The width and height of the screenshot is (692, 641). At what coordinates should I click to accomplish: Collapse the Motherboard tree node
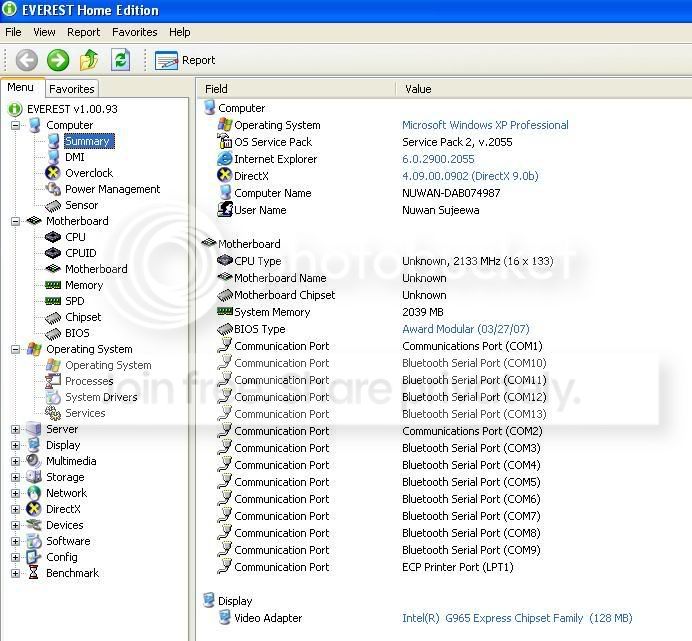(x=15, y=221)
